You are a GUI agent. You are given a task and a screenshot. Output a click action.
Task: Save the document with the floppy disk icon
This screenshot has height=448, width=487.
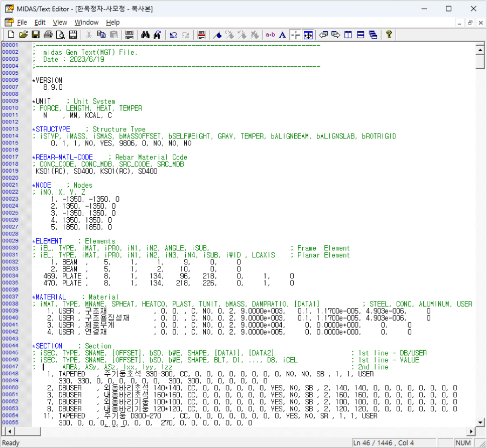pyautogui.click(x=35, y=35)
